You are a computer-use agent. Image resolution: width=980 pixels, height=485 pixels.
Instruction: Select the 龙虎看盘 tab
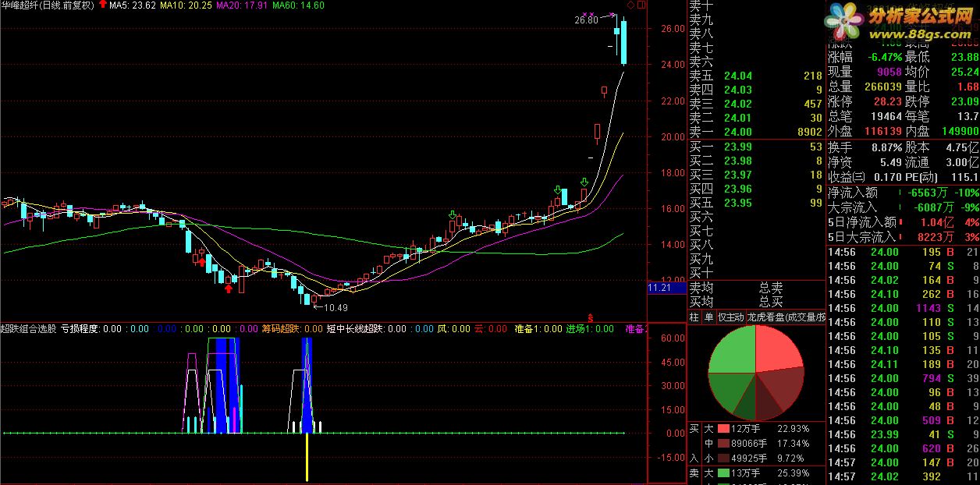coord(785,317)
